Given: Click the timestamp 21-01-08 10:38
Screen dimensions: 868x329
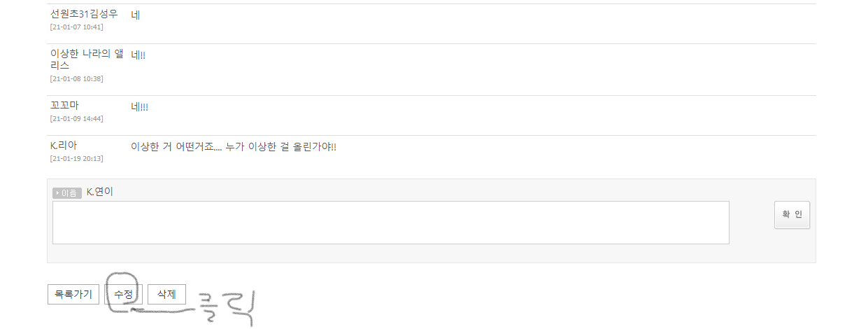Looking at the screenshot, I should [x=77, y=78].
